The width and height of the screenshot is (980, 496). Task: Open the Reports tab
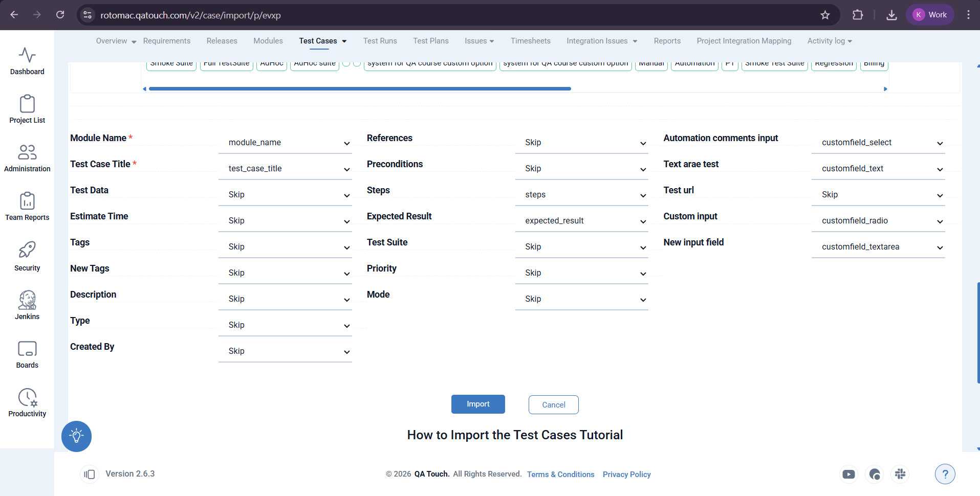point(667,41)
